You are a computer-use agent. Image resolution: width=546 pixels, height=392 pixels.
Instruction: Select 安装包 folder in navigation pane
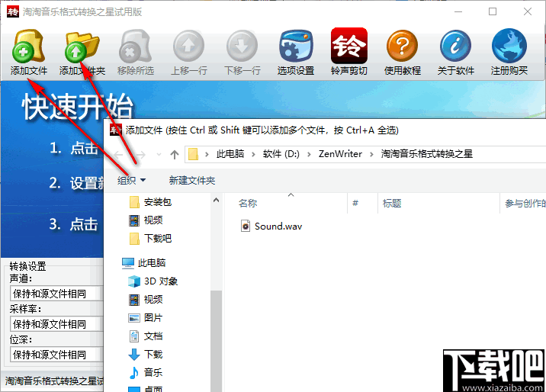coord(150,202)
